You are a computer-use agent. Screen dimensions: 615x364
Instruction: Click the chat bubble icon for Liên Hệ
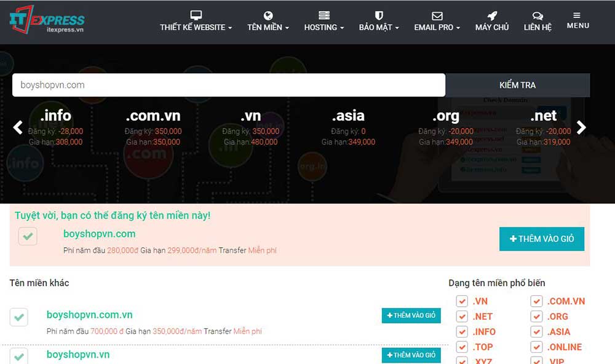tap(538, 15)
